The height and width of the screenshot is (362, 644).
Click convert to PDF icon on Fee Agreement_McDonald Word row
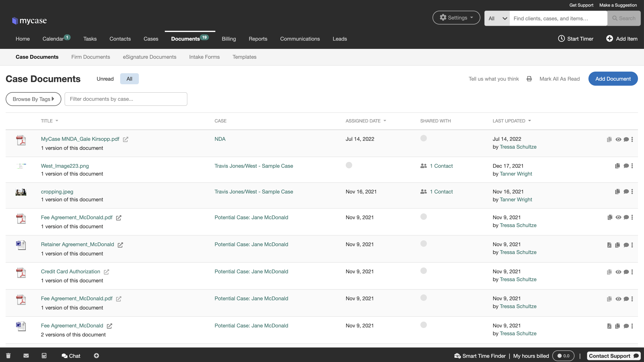click(609, 326)
